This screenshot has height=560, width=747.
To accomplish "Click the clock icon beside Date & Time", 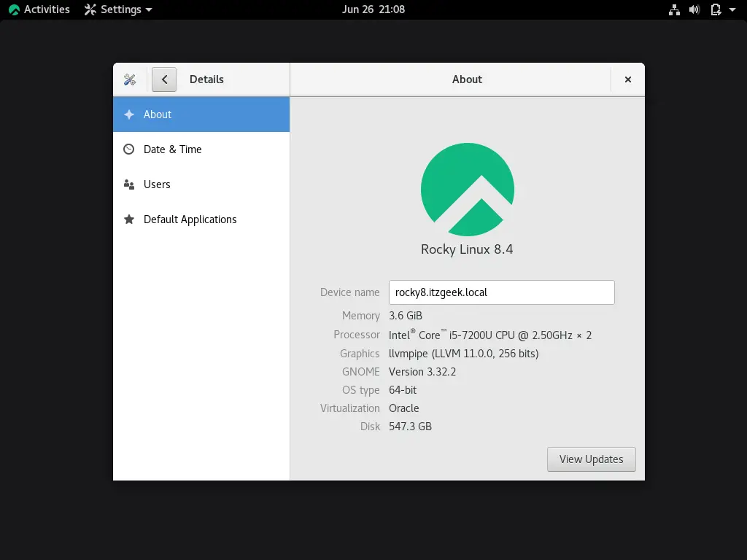I will tap(128, 149).
